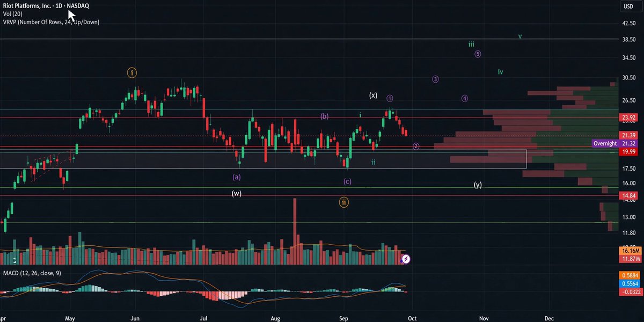Click the 21.39 red price label
Viewport: 644px width, 322px height.
pos(627,135)
